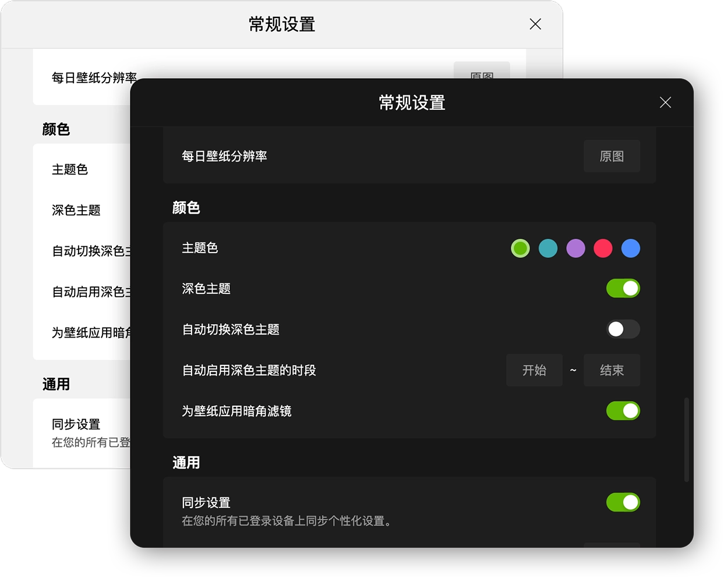This screenshot has width=728, height=582.
Task: Click the scrollbar in the dark settings window
Action: pyautogui.click(x=687, y=440)
